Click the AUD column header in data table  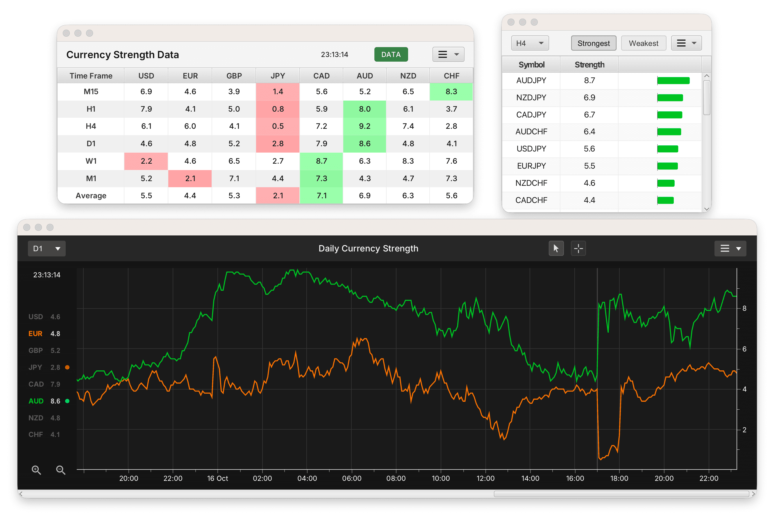click(x=365, y=76)
